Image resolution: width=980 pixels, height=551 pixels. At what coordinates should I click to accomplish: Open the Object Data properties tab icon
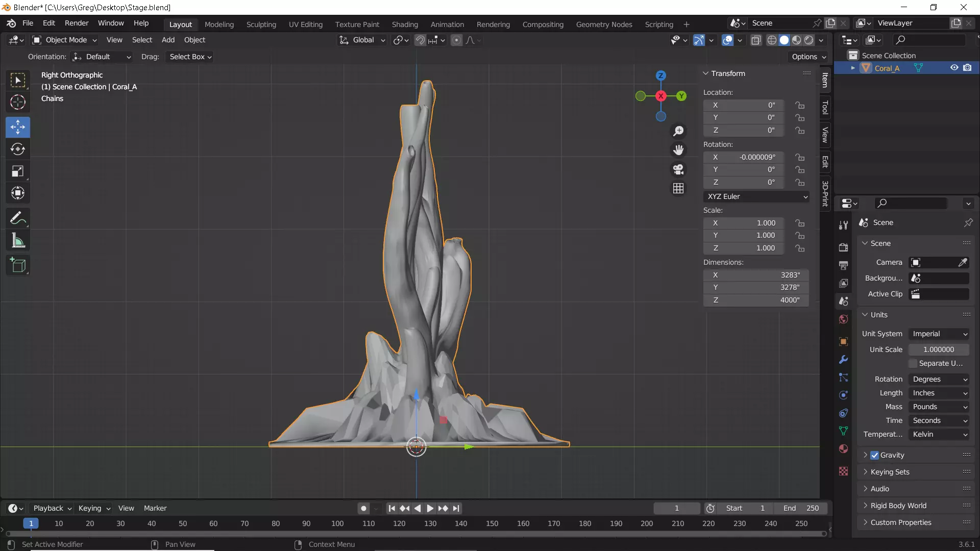(x=843, y=431)
